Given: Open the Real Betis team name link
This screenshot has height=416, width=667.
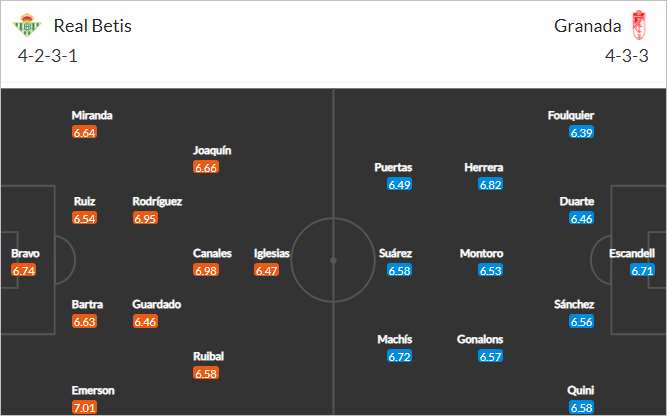Looking at the screenshot, I should pyautogui.click(x=93, y=26).
